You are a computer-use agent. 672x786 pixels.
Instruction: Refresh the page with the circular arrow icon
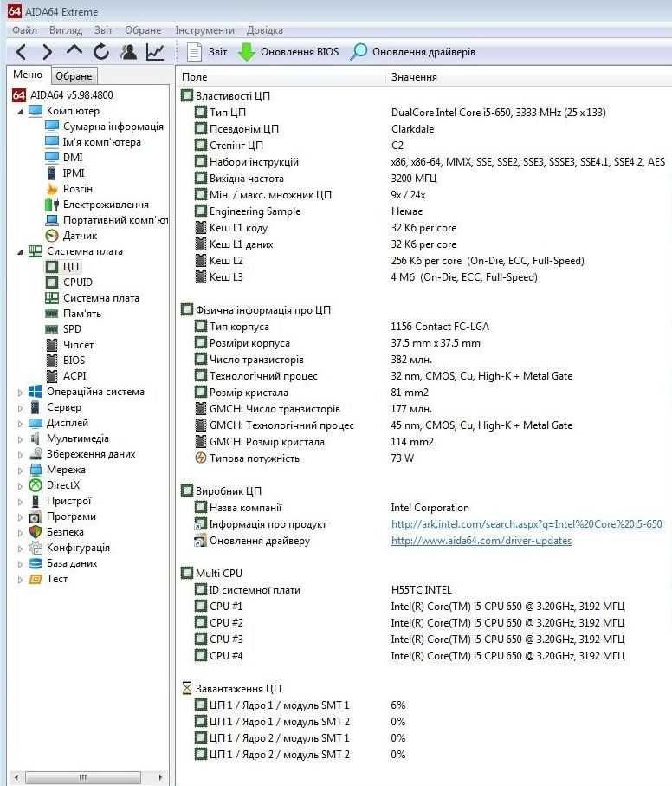point(101,52)
